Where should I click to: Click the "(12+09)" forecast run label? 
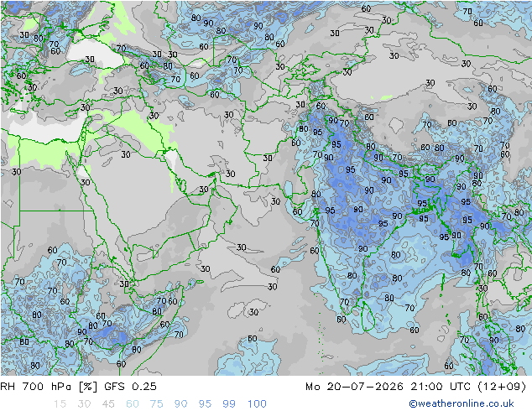tap(502, 387)
